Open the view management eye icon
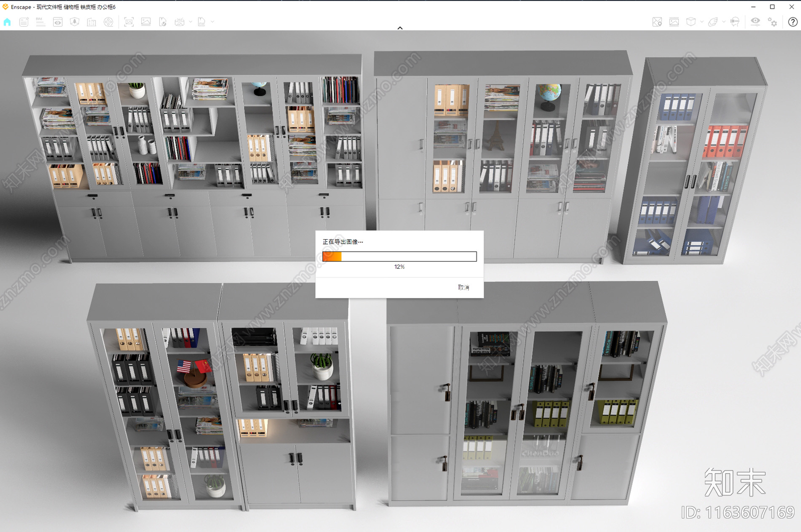The height and width of the screenshot is (532, 801). 58,22
